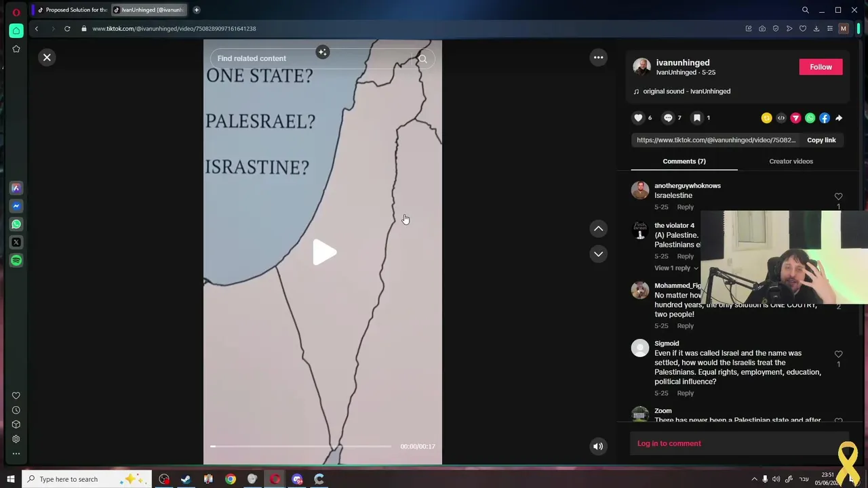Viewport: 868px width, 488px height.
Task: Like Sigmoid's comment
Action: (x=838, y=354)
